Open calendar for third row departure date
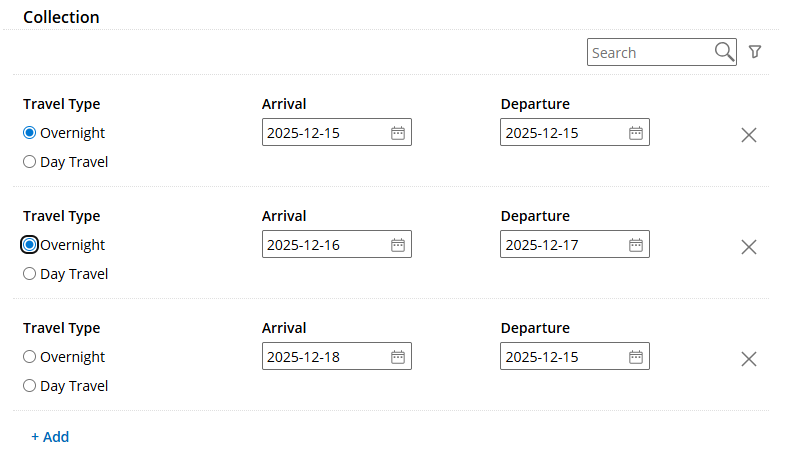 (x=635, y=357)
